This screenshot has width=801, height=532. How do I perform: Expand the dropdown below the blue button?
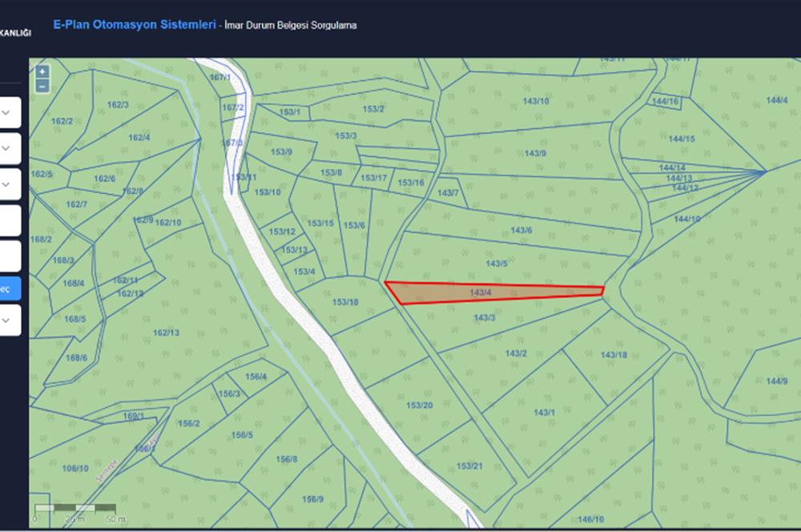(x=7, y=320)
